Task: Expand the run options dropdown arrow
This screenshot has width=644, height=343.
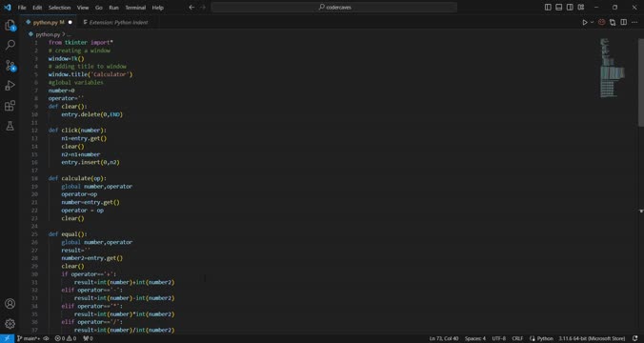Action: (x=592, y=22)
